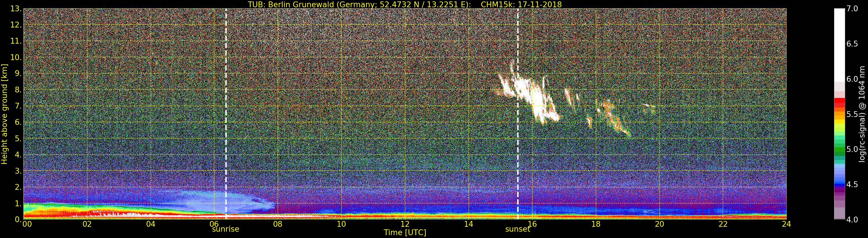Click the height axis tick '5.'
Image resolution: width=868 pixels, height=238 pixels.
tap(18, 138)
